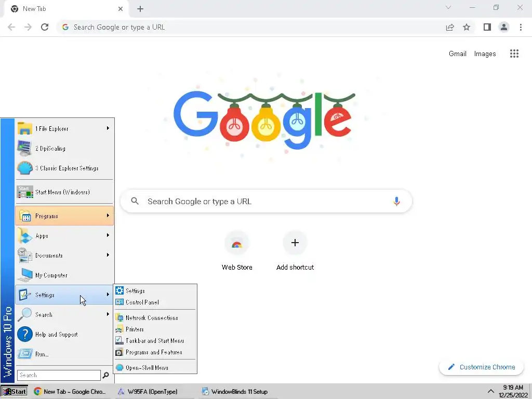This screenshot has width=532, height=399.
Task: Click the Google holiday lights doodle
Action: coord(264,121)
